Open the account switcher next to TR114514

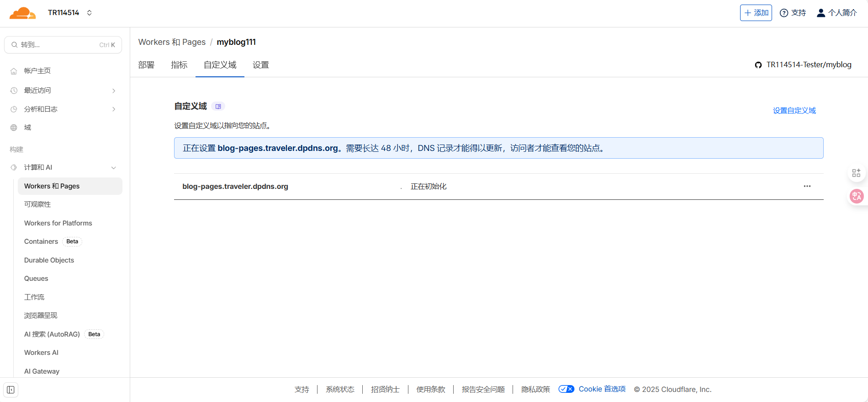coord(90,13)
